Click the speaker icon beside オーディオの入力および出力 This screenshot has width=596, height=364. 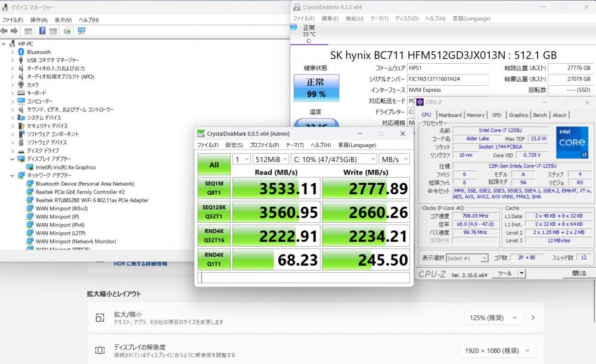tap(21, 69)
